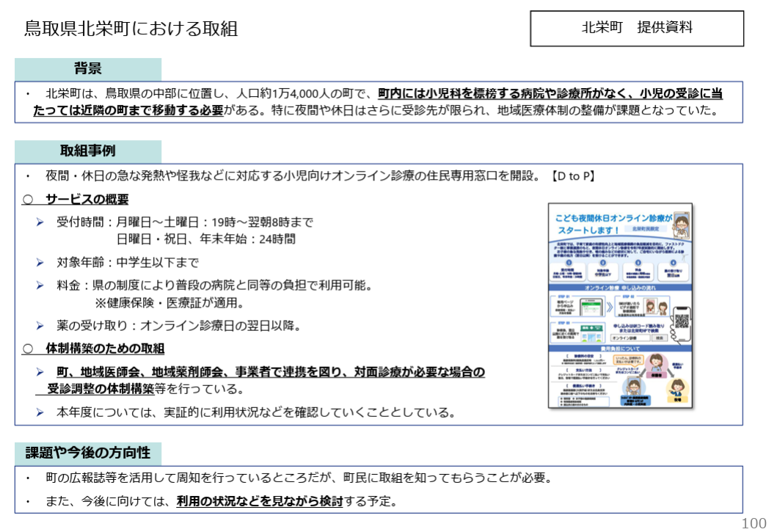
Task: Click the circle bullet beside サービスの概要
Action: 29,200
